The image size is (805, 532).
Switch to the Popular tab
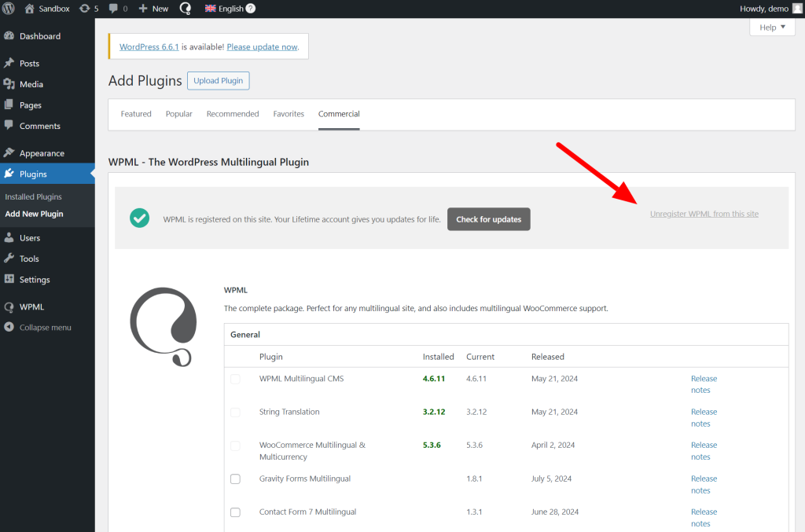tap(178, 114)
